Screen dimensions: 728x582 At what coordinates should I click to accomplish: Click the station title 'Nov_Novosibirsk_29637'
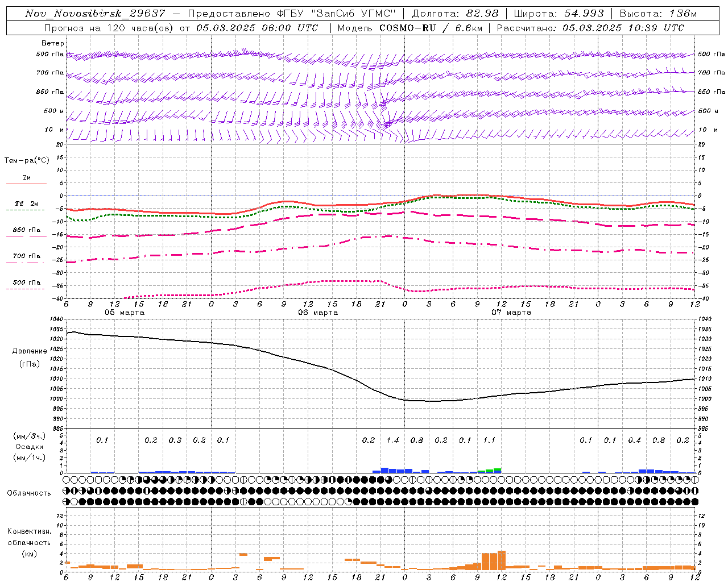(95, 14)
